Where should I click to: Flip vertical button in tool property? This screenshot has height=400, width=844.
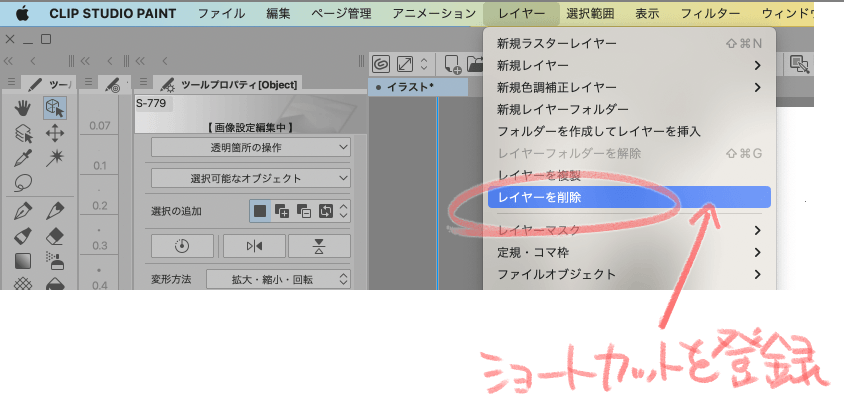click(319, 246)
